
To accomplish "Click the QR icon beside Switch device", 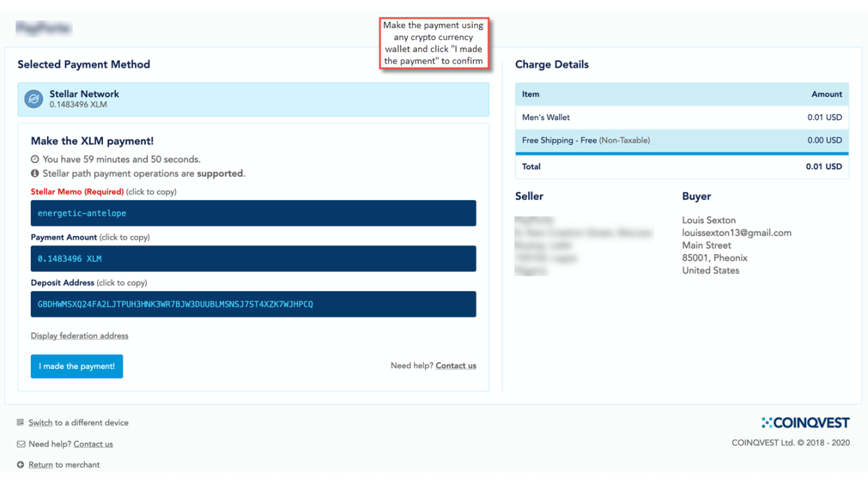I will tap(20, 423).
